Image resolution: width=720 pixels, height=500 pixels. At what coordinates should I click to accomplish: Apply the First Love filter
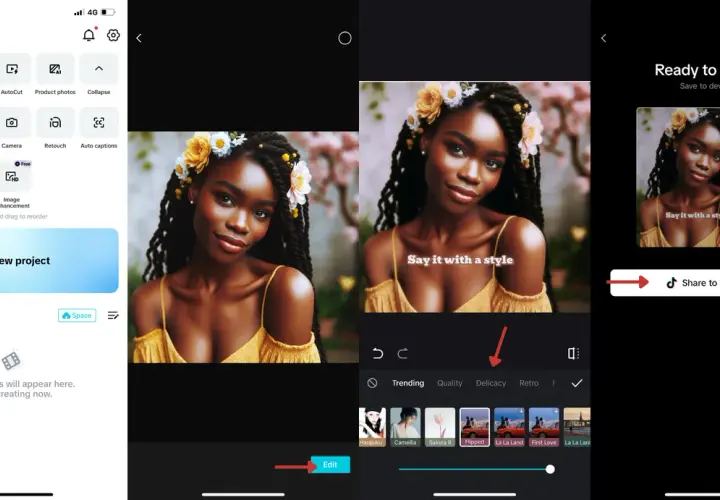point(544,427)
